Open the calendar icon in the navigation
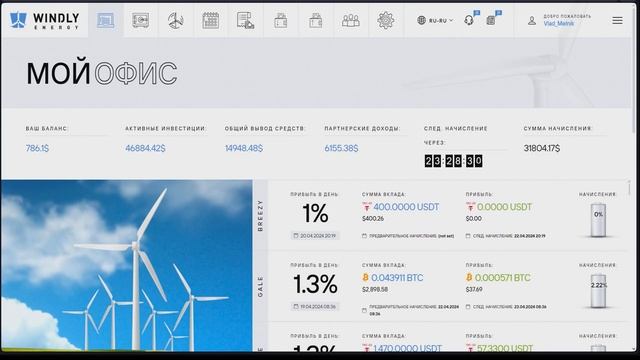Screen dimensions: 640x360 (211, 20)
